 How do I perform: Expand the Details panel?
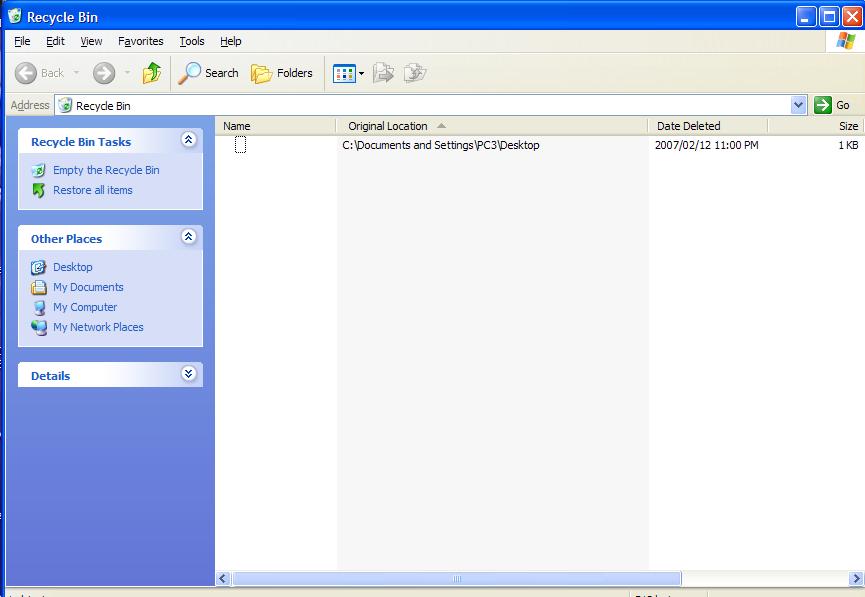(188, 374)
